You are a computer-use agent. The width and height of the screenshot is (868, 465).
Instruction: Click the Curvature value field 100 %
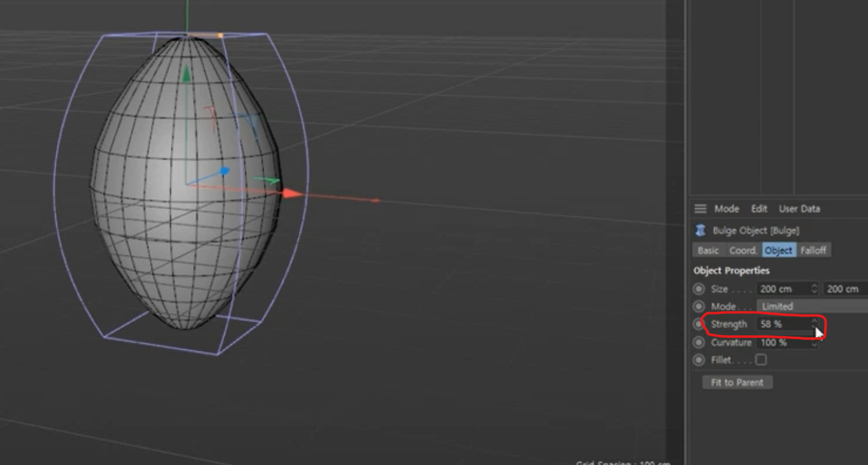(783, 342)
